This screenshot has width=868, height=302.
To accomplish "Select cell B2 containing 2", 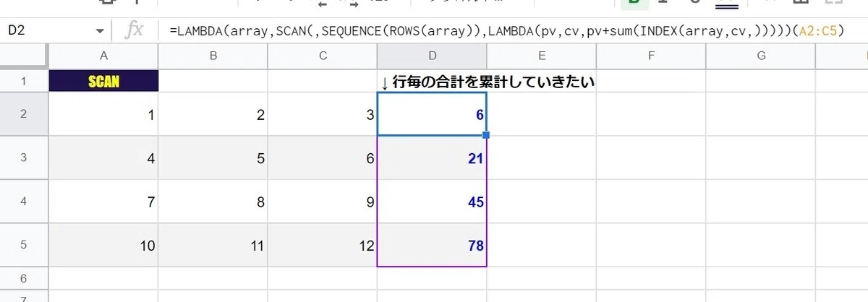I will pyautogui.click(x=213, y=113).
